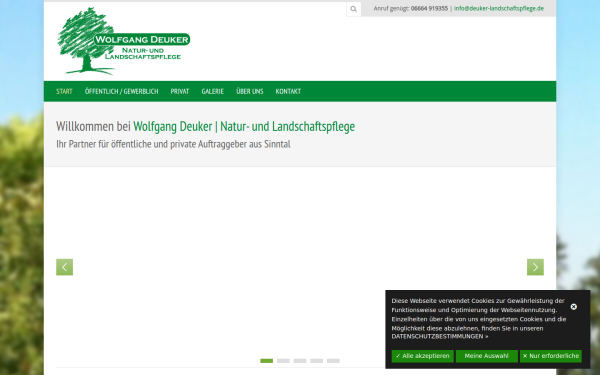The width and height of the screenshot is (600, 375).
Task: Open ÖFFENTLICH / GEWERBLICH menu item
Action: click(121, 91)
